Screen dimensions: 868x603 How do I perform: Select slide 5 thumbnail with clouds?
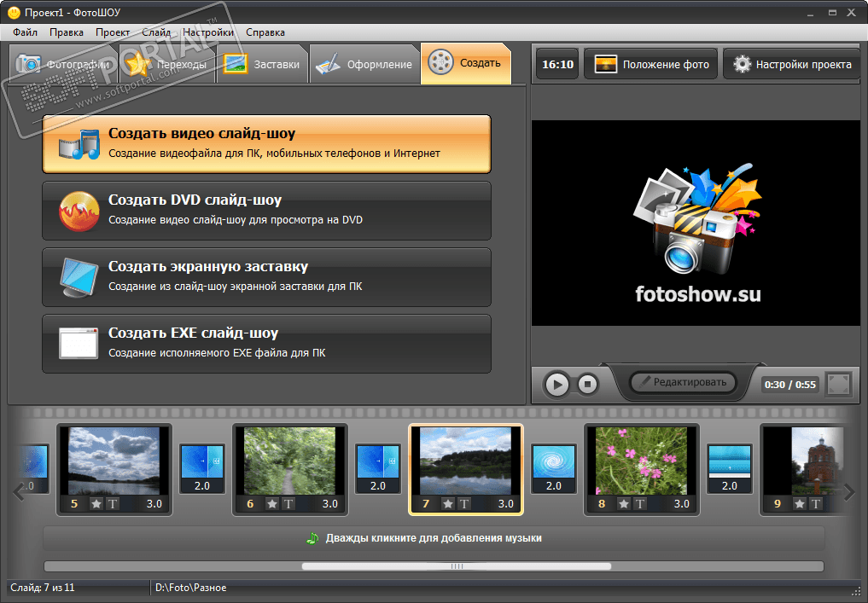coord(114,461)
